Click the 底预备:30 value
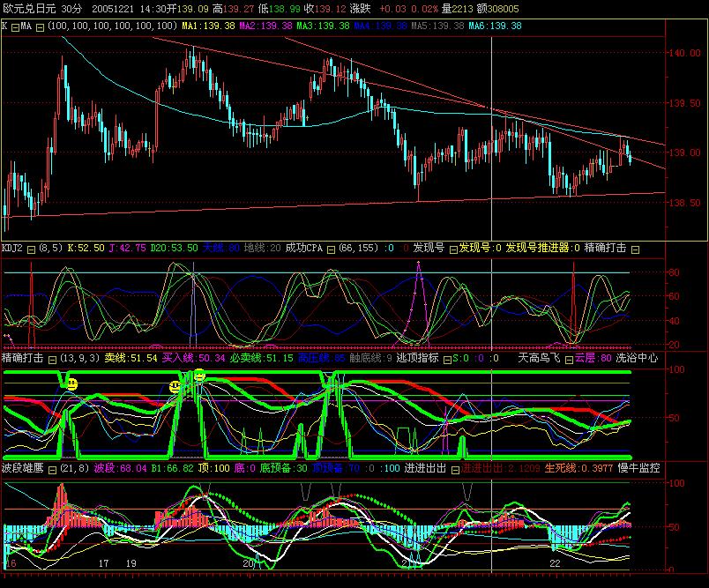 click(283, 468)
